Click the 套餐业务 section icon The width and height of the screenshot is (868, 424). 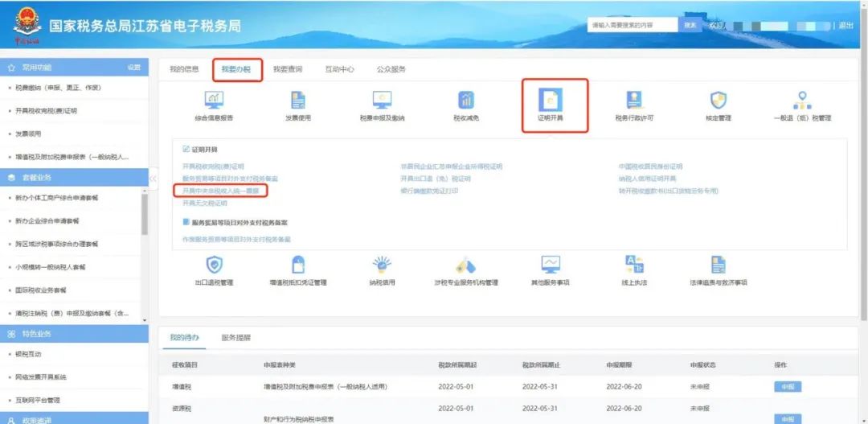11,177
